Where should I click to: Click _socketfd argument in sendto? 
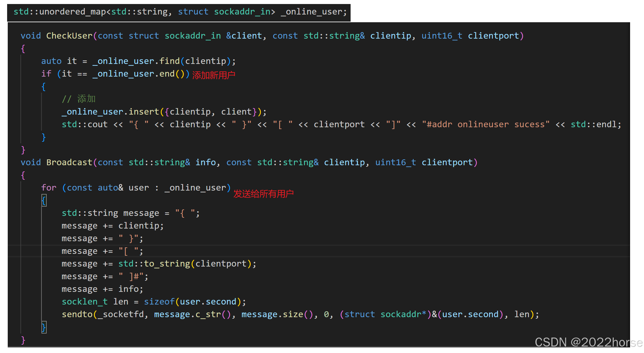coord(121,314)
